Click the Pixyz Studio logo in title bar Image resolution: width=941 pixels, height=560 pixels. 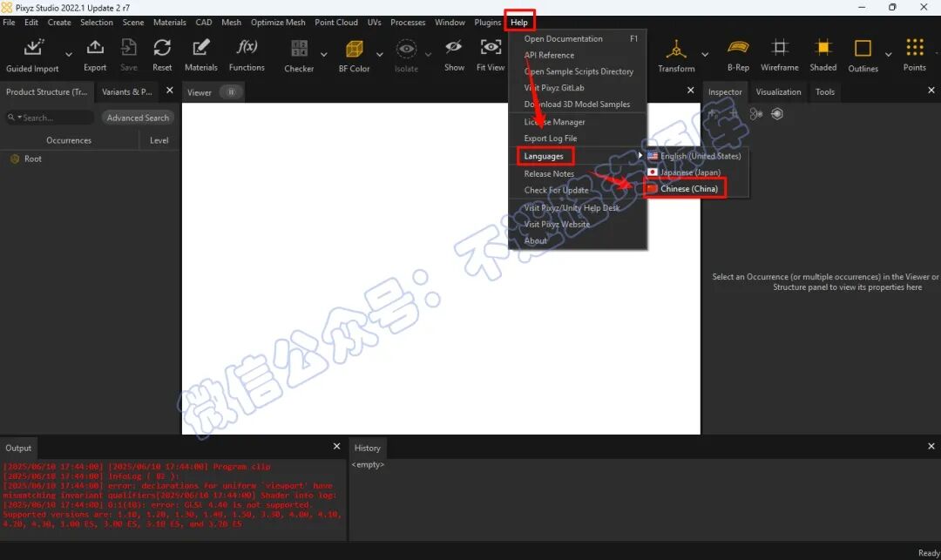[x=7, y=7]
